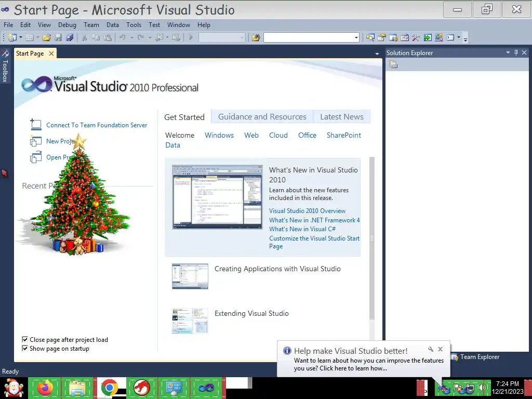Image resolution: width=532 pixels, height=399 pixels.
Task: Click the volume speaker tray icon
Action: coord(482,388)
